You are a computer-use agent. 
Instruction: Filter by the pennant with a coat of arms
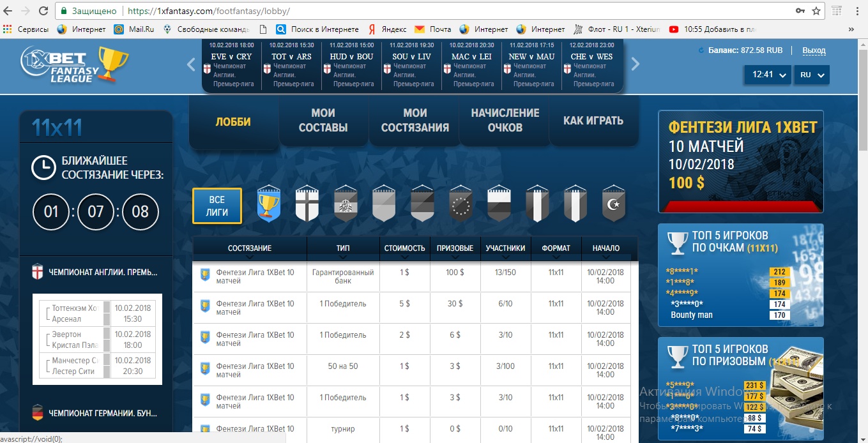coord(346,204)
